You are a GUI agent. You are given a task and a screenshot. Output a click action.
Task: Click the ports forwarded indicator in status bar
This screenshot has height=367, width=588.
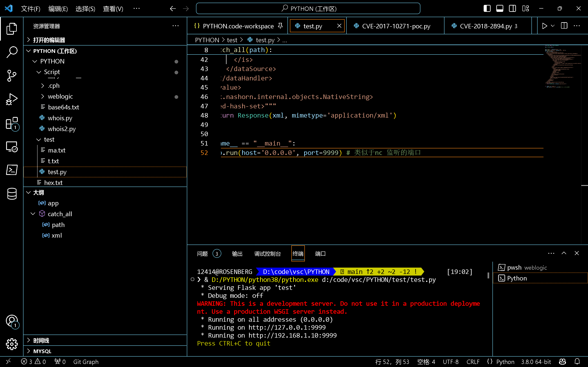pyautogui.click(x=60, y=362)
